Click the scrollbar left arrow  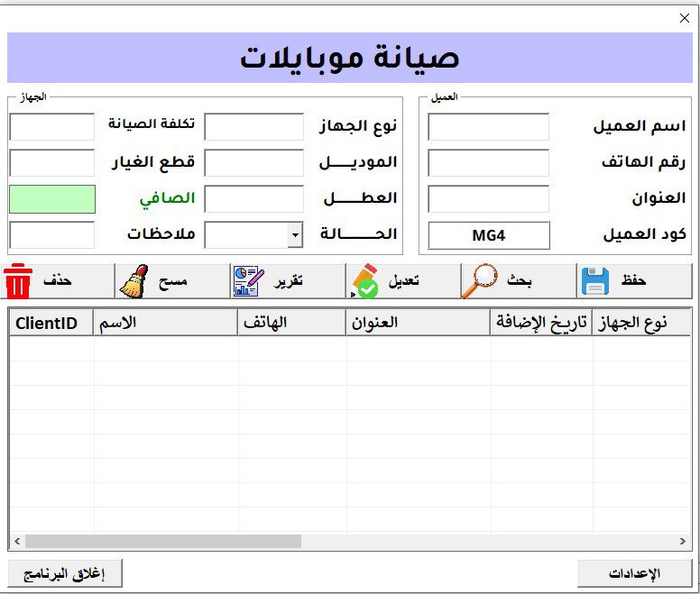tap(17, 542)
